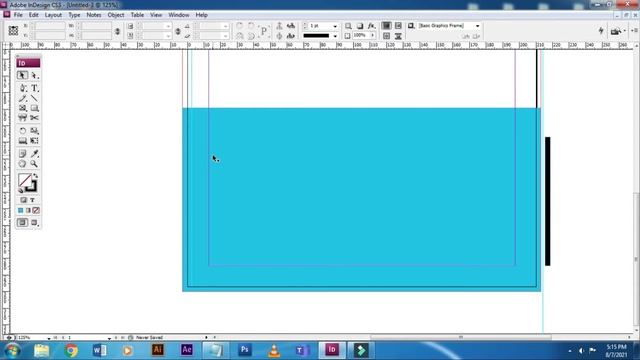Open the scale X percentage dropdown

pos(168,26)
